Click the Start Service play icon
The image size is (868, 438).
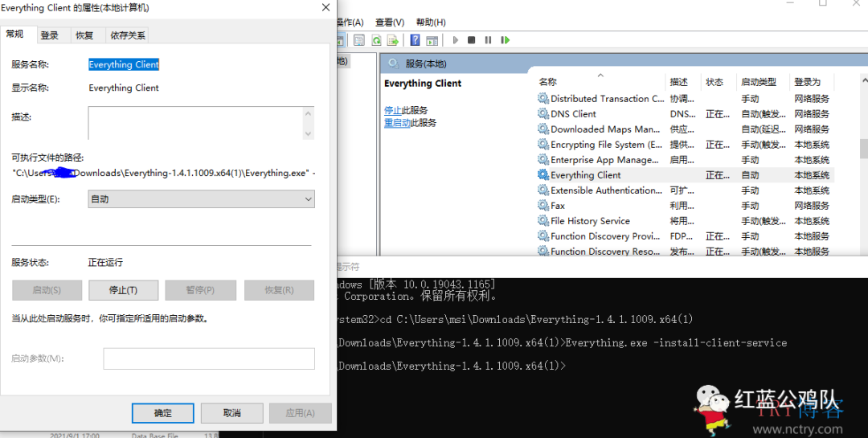point(456,40)
